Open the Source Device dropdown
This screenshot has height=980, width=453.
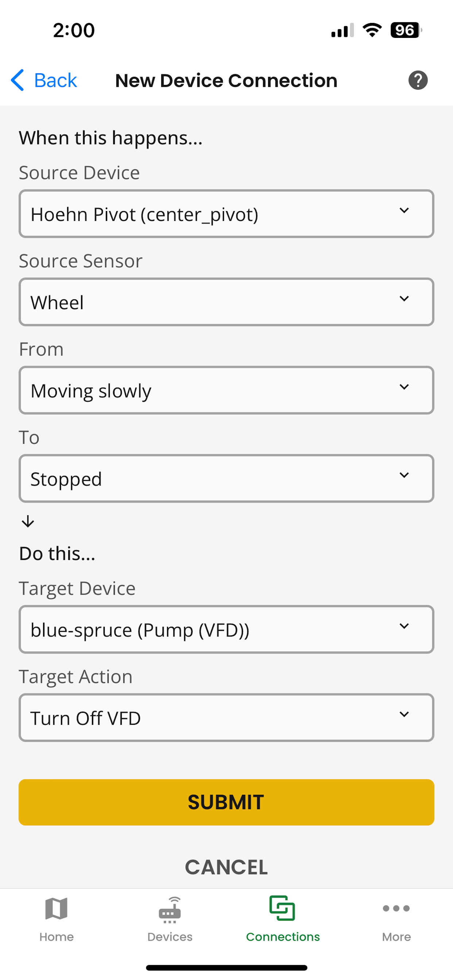(x=226, y=214)
